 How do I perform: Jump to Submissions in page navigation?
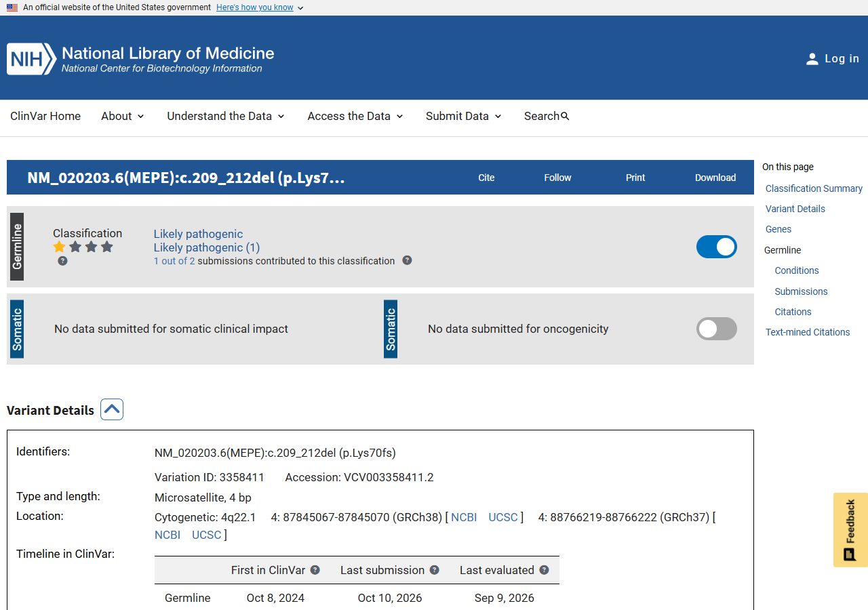(802, 291)
